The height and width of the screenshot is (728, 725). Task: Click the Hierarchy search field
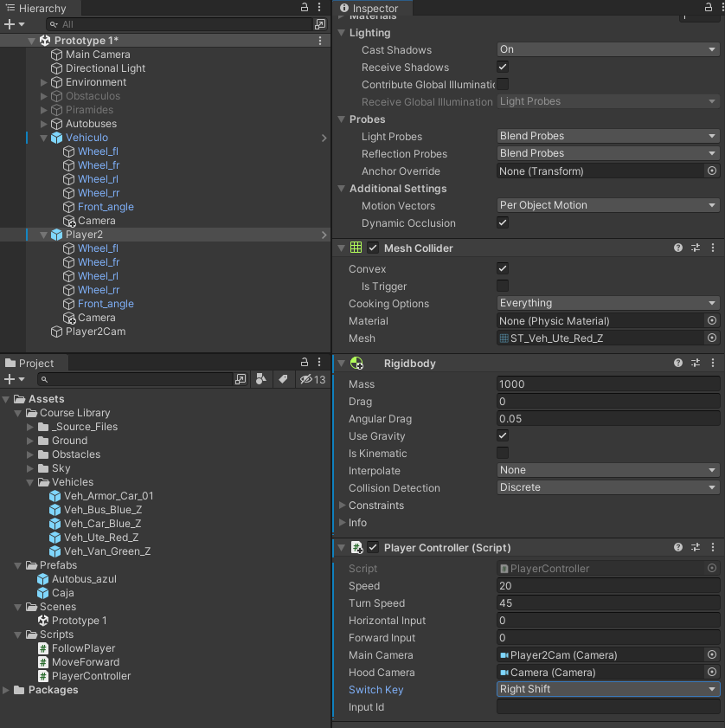click(x=181, y=24)
